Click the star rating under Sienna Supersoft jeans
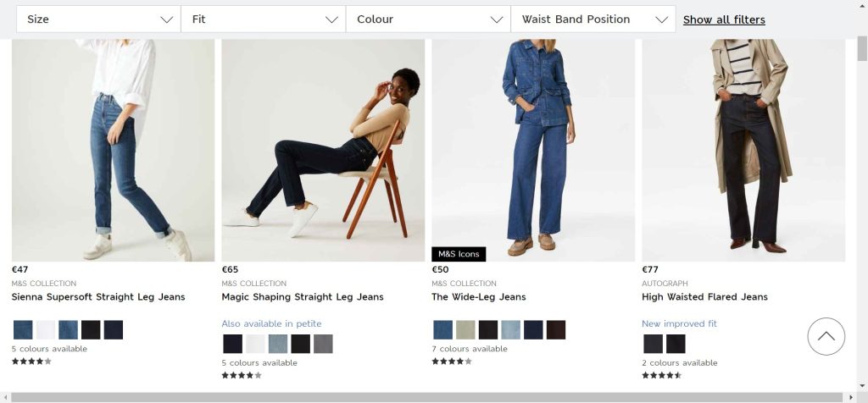The width and height of the screenshot is (868, 403). click(31, 362)
